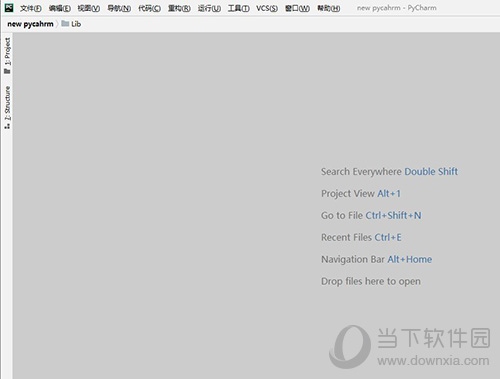Open the 视图(V) View menu
This screenshot has height=379, width=500.
click(89, 8)
